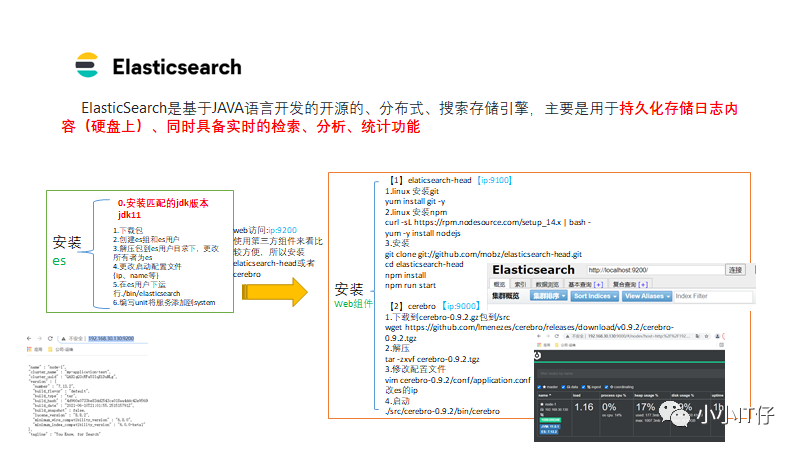Open yellow bookmark folder in left browser
This screenshot has height=450, width=800.
pyautogui.click(x=50, y=349)
